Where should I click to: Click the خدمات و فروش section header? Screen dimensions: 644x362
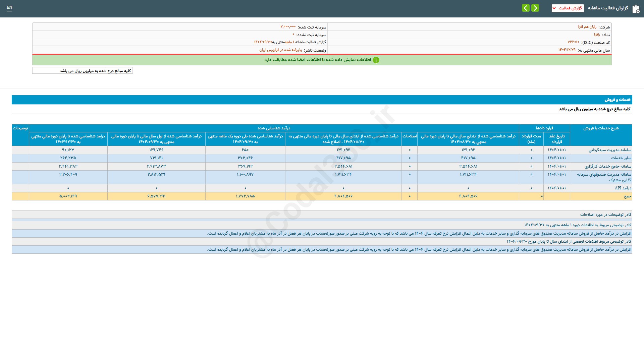(618, 100)
